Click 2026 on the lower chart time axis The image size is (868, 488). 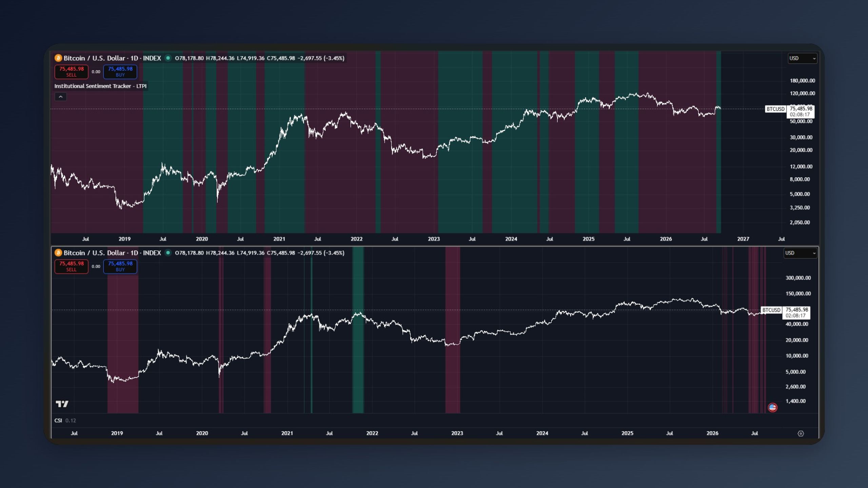point(712,433)
